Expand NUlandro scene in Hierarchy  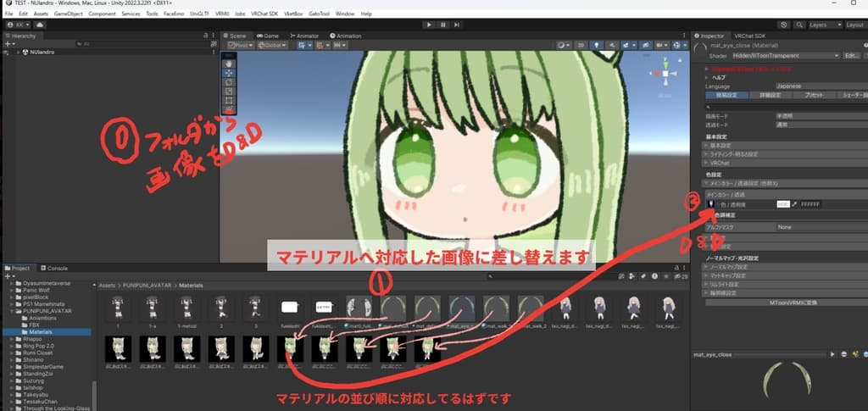click(18, 52)
